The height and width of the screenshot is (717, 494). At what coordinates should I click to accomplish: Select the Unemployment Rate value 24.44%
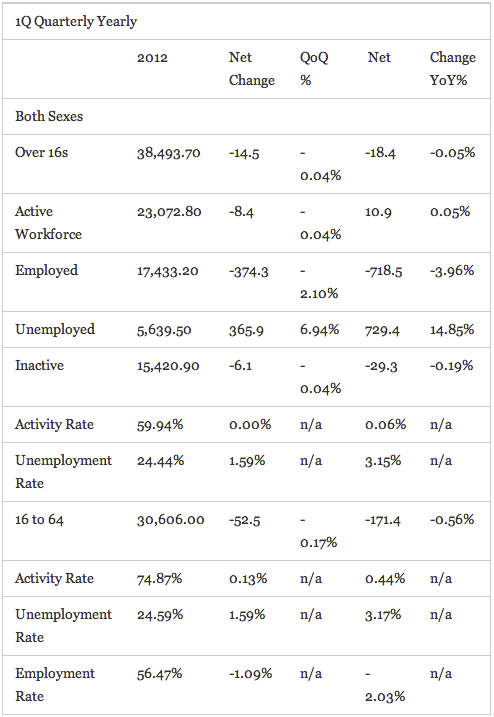click(161, 460)
